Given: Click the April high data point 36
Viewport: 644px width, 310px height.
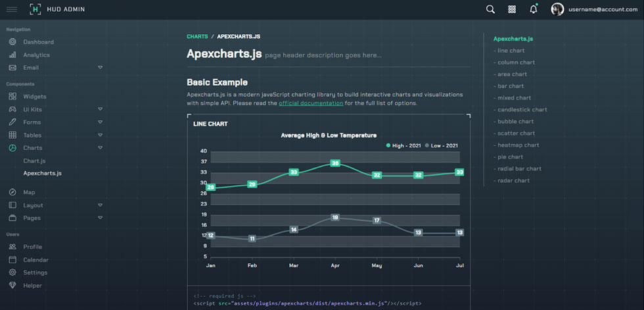Looking at the screenshot, I should 335,163.
